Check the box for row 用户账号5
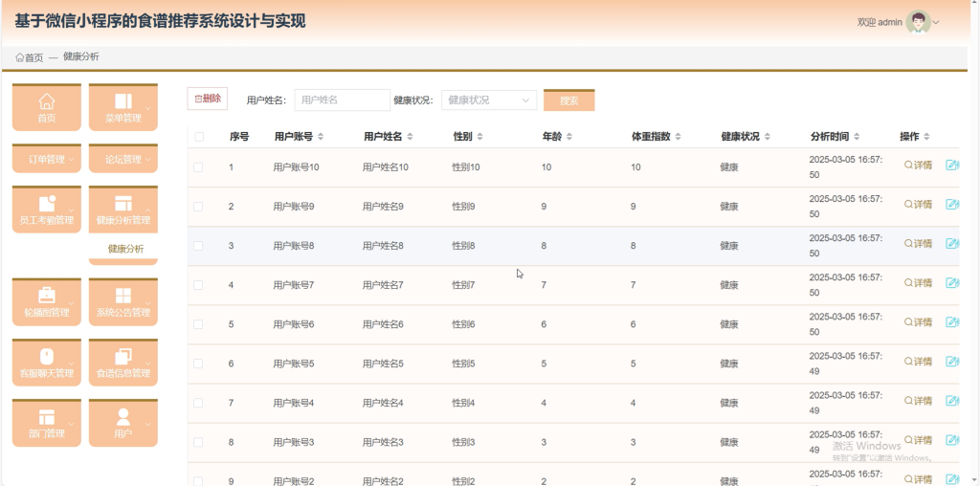The width and height of the screenshot is (980, 486). [198, 364]
